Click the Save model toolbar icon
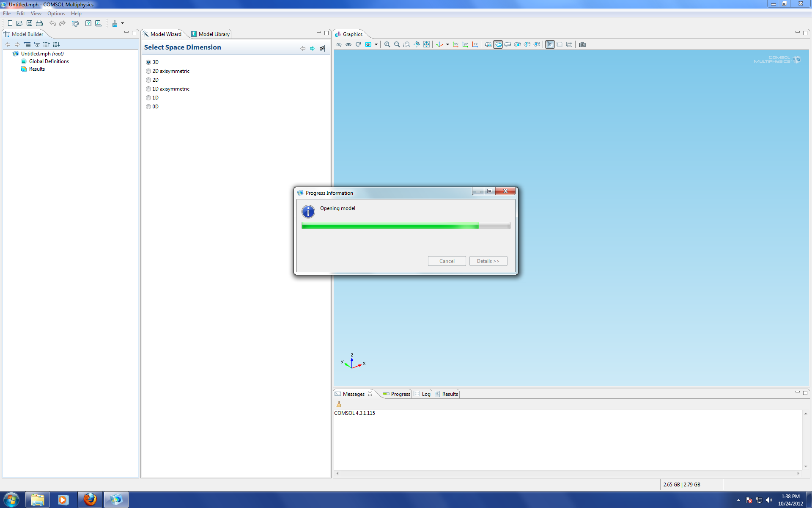 pyautogui.click(x=29, y=23)
